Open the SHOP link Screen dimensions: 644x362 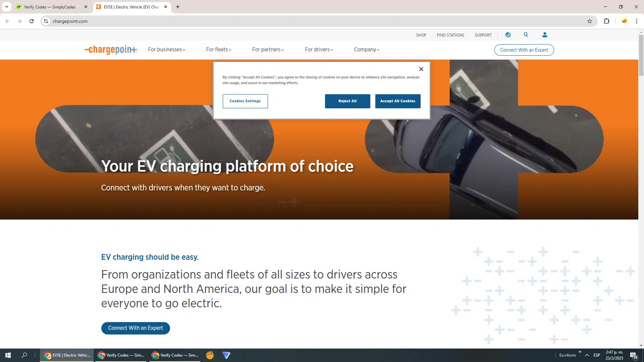[x=421, y=35]
